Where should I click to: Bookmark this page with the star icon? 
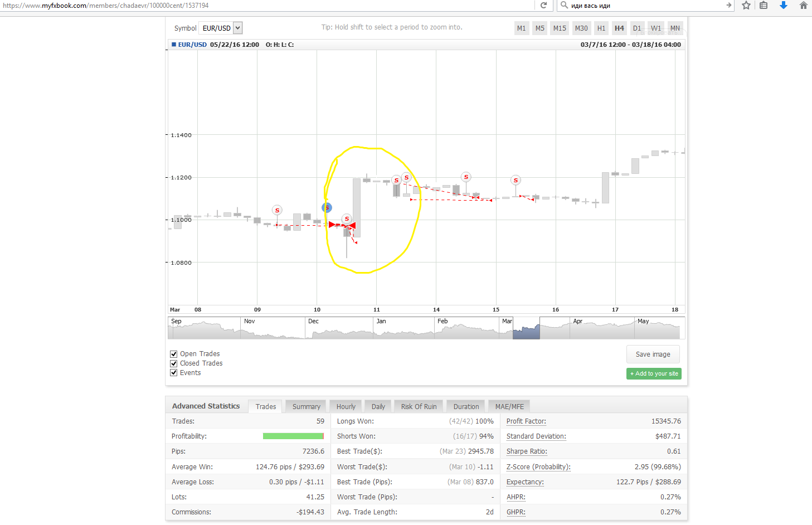click(x=746, y=6)
